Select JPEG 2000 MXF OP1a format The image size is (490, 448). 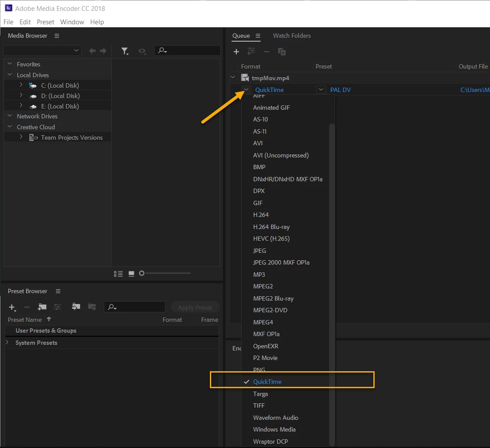coord(281,263)
